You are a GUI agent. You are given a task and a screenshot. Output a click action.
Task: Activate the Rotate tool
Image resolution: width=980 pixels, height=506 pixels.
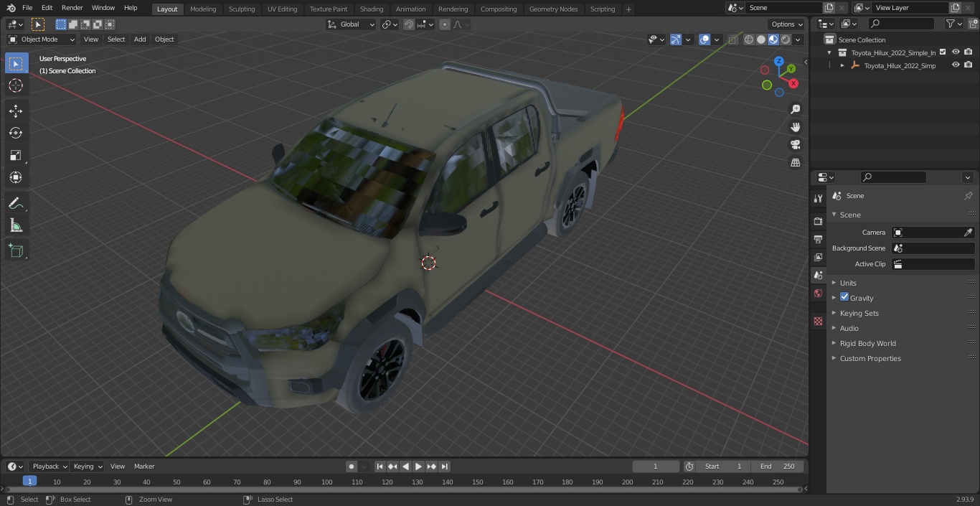click(16, 133)
